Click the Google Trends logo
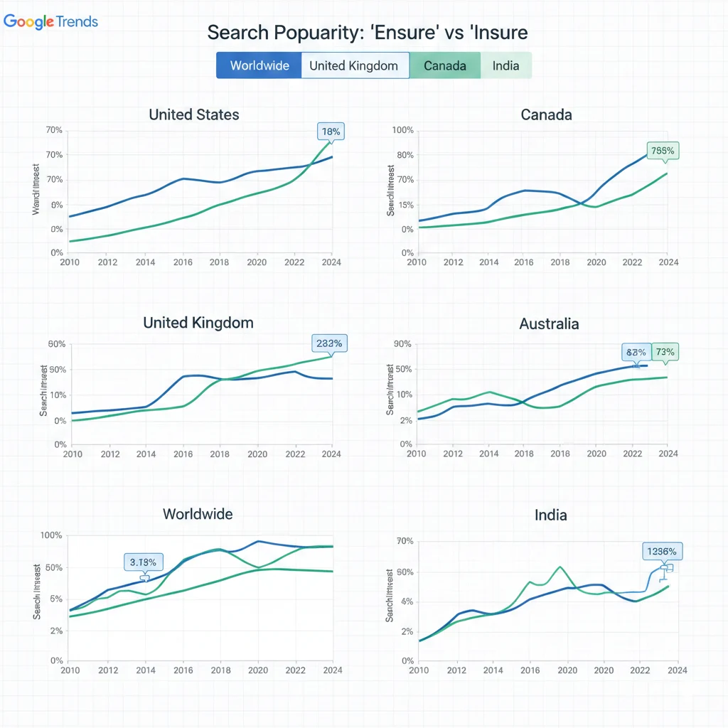The width and height of the screenshot is (728, 728). (50, 21)
